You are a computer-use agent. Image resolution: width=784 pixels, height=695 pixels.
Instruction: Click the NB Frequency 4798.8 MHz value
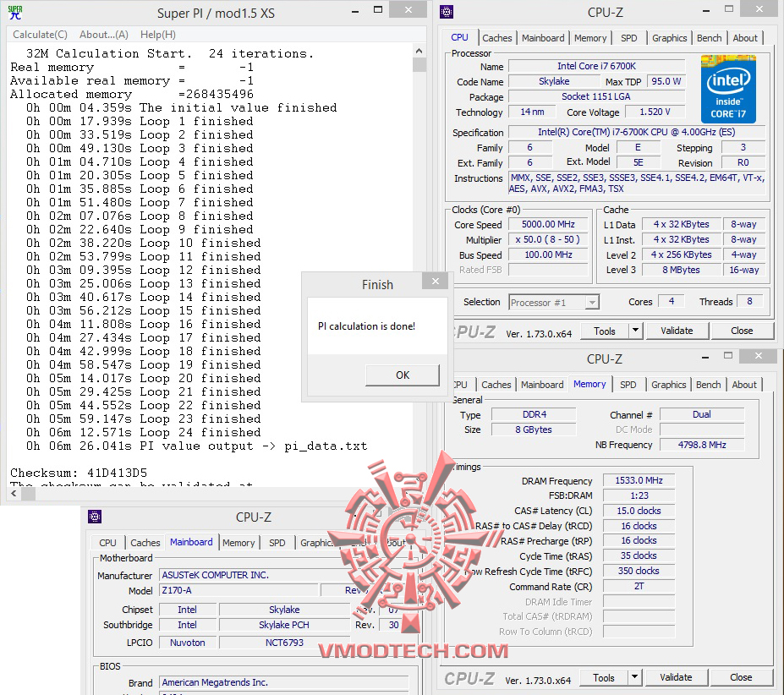[x=701, y=445]
